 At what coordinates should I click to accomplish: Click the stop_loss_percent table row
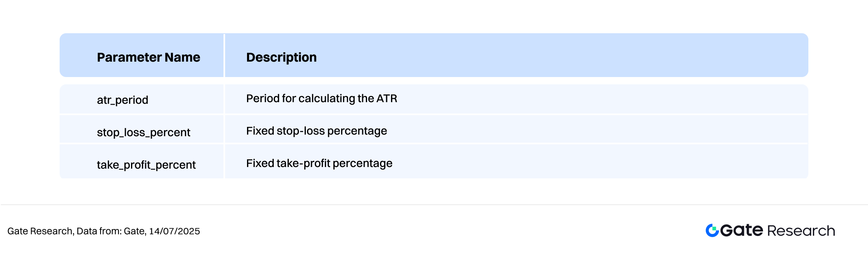click(x=434, y=129)
